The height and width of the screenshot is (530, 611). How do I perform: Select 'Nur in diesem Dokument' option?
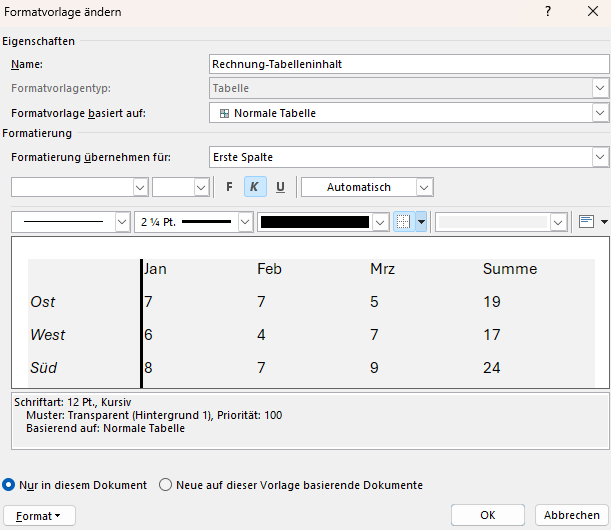click(x=9, y=485)
